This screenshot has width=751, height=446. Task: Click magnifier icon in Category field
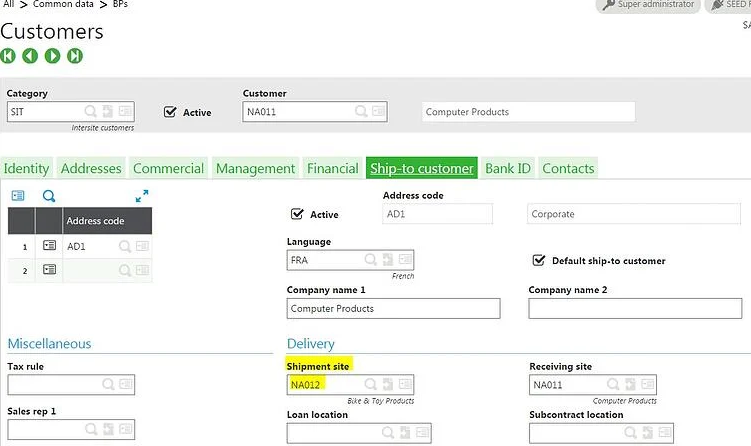pyautogui.click(x=91, y=112)
